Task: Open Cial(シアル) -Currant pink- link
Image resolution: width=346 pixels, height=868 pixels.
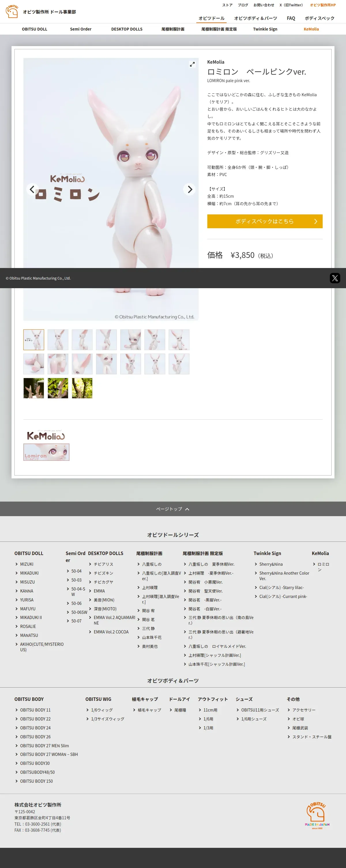Action: tap(283, 597)
